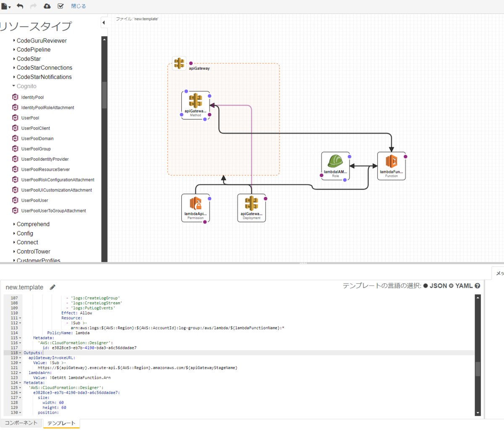Switch to the テンプレート tab

coord(61,423)
